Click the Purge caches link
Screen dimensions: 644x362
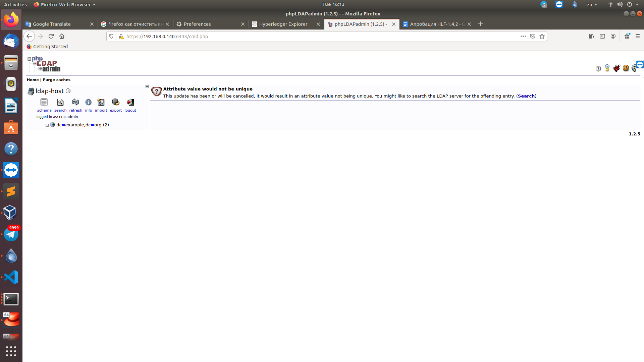tap(56, 80)
